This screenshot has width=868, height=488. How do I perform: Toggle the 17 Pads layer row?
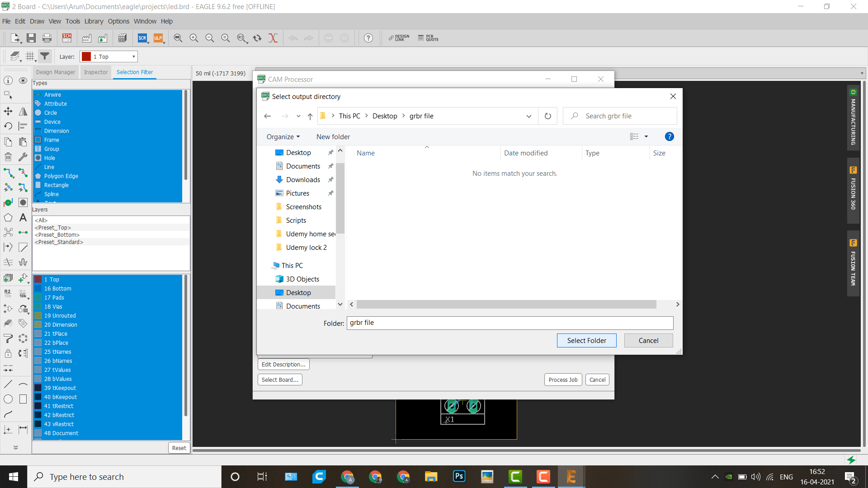pyautogui.click(x=108, y=298)
